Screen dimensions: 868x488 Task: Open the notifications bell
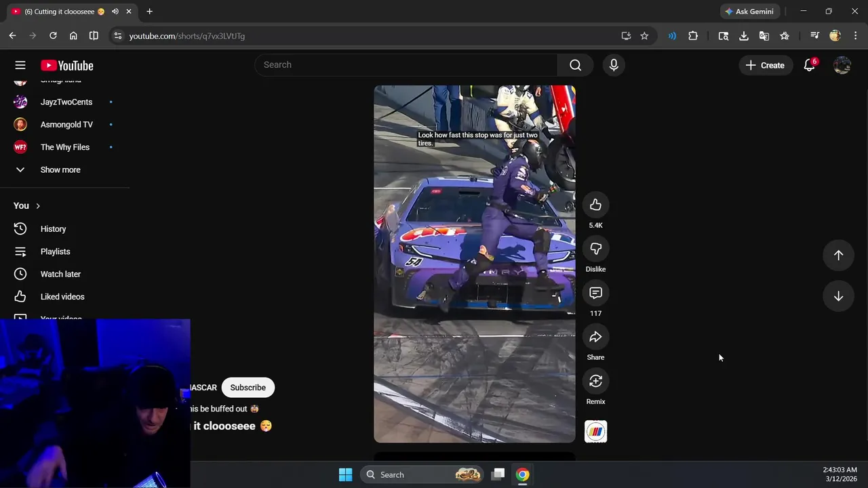(809, 65)
